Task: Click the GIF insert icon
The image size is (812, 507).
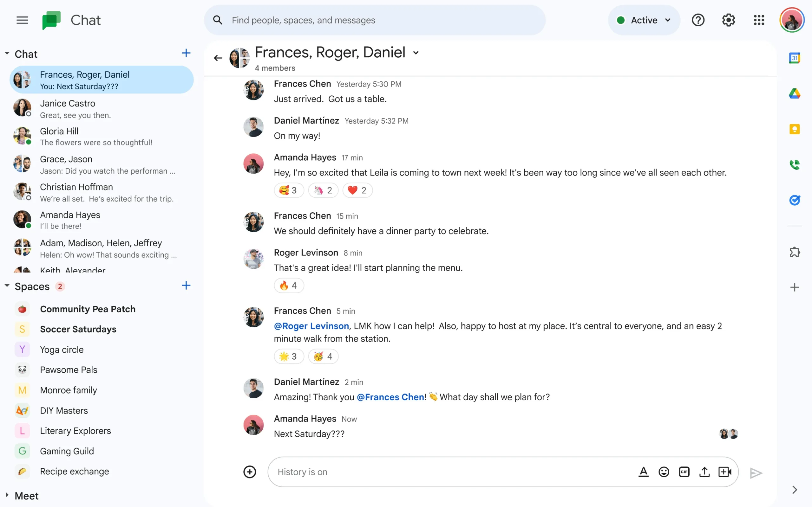Action: click(x=684, y=472)
